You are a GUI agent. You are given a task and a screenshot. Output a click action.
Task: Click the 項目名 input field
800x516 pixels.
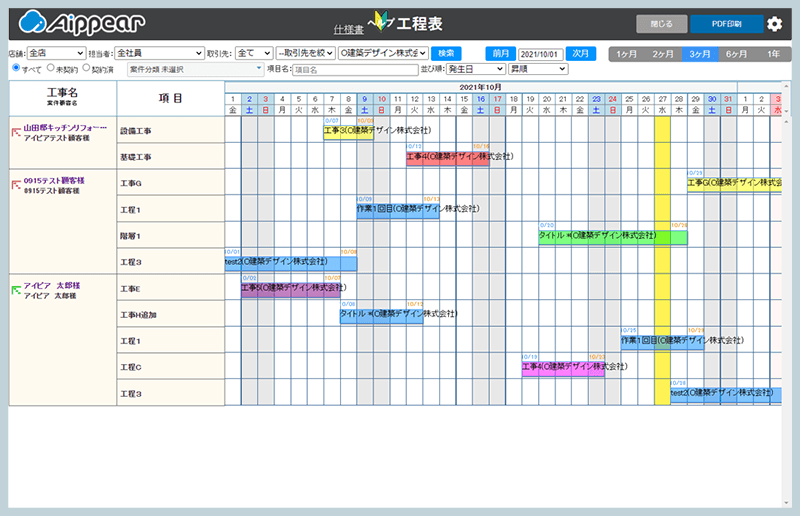point(356,70)
